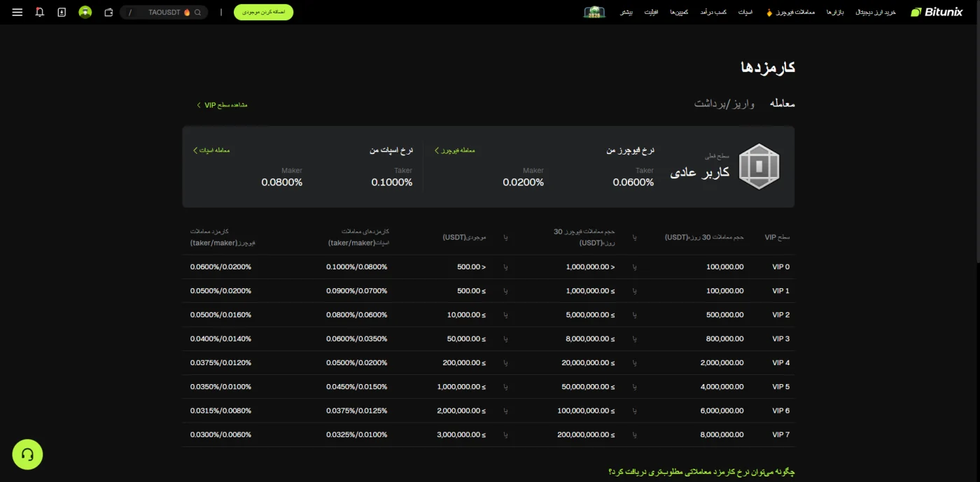Open the بیشتر menu

[x=626, y=13]
